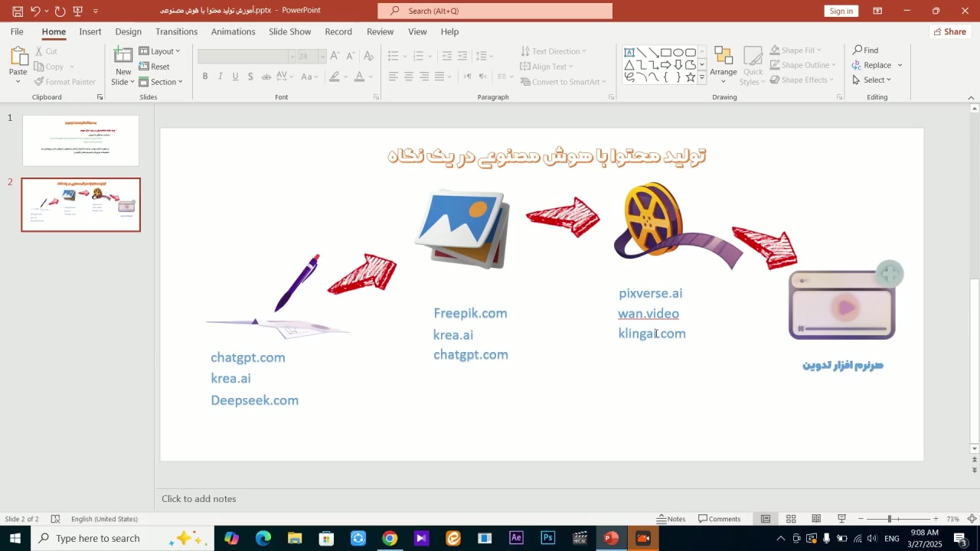Click the Sign in button

click(x=841, y=11)
